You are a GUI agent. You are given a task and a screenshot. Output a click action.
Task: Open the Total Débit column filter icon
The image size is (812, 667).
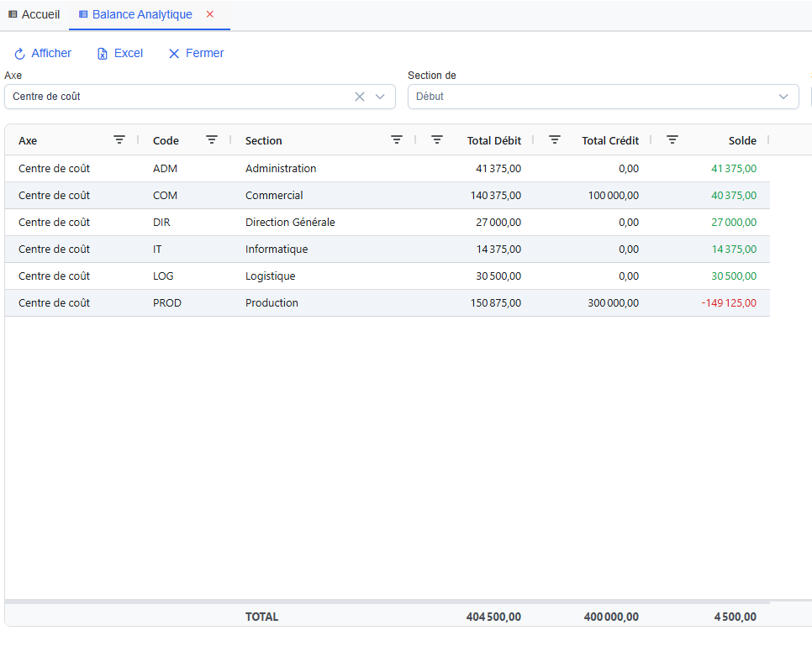click(437, 140)
